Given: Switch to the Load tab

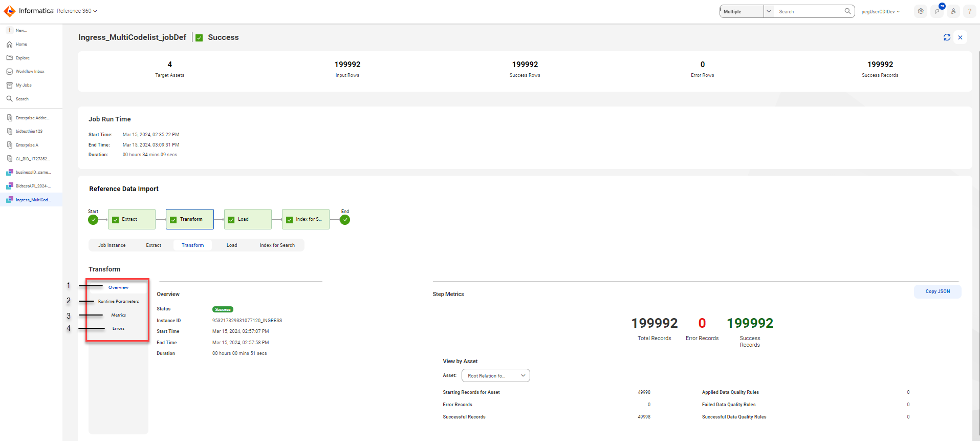Looking at the screenshot, I should [232, 245].
